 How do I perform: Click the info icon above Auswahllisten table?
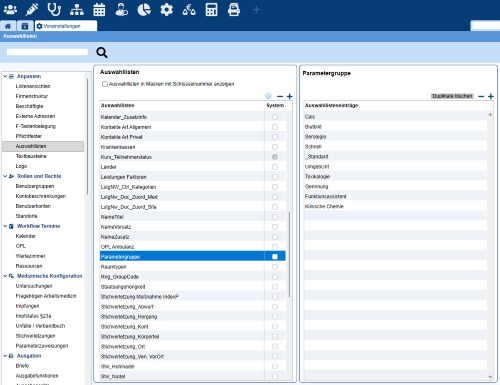268,96
